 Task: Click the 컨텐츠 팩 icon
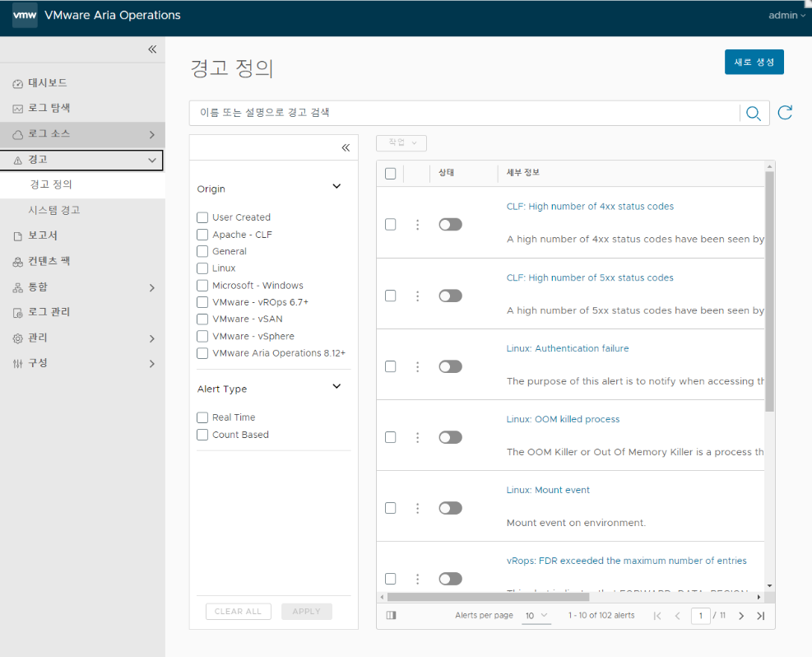point(17,262)
